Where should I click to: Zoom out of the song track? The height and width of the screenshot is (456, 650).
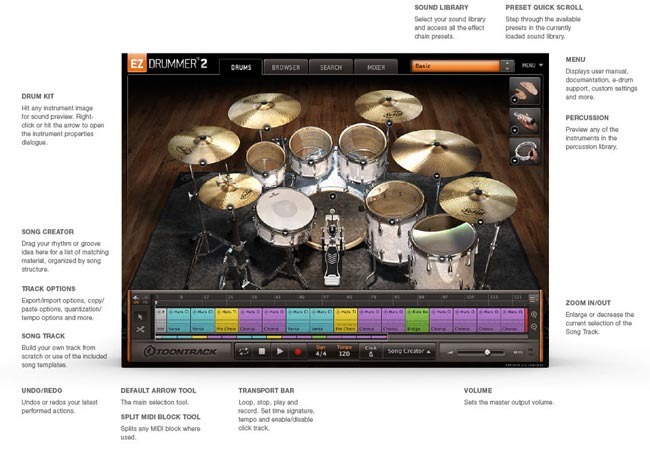point(534,327)
